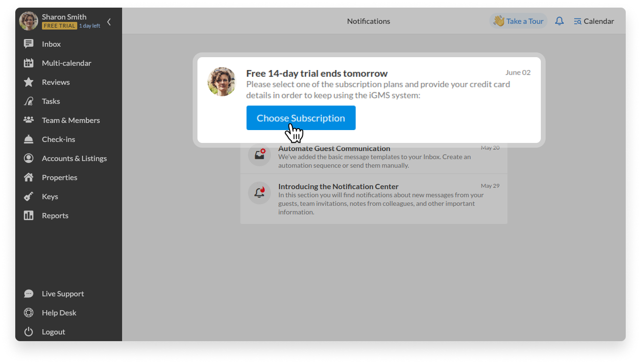This screenshot has width=641, height=364.
Task: Click the Live Support chat bubble icon
Action: coord(29,293)
